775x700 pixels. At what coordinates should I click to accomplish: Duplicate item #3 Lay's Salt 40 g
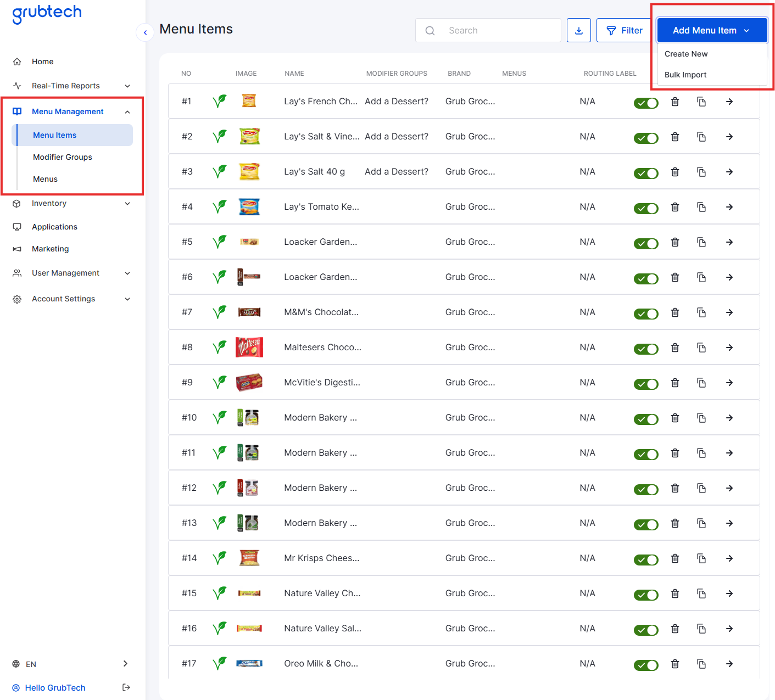(x=701, y=172)
